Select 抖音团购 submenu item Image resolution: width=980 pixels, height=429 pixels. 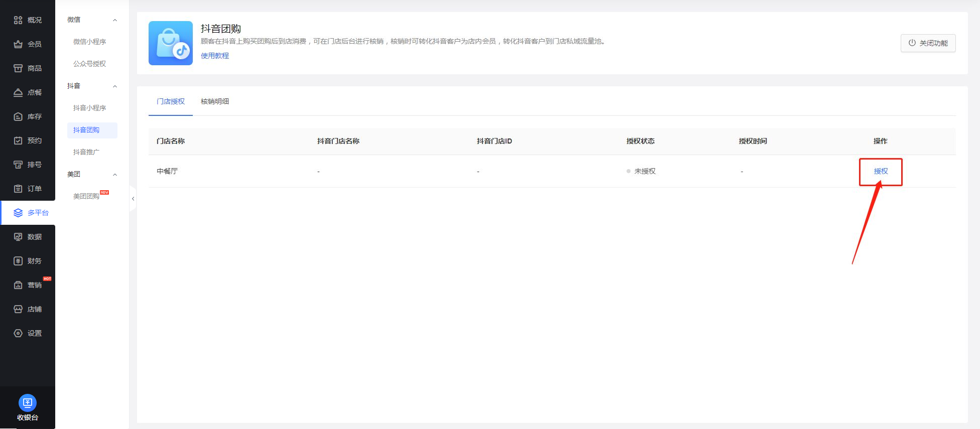point(92,130)
